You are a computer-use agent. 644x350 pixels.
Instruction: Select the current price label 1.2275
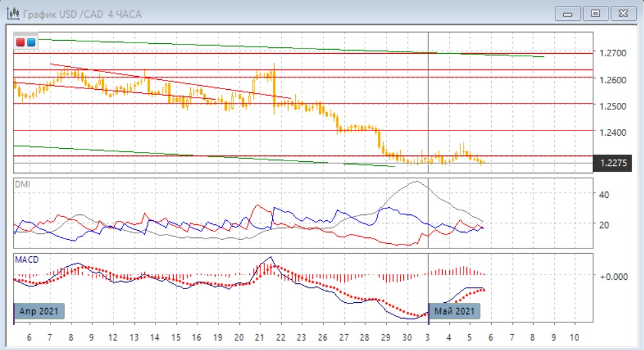point(612,163)
